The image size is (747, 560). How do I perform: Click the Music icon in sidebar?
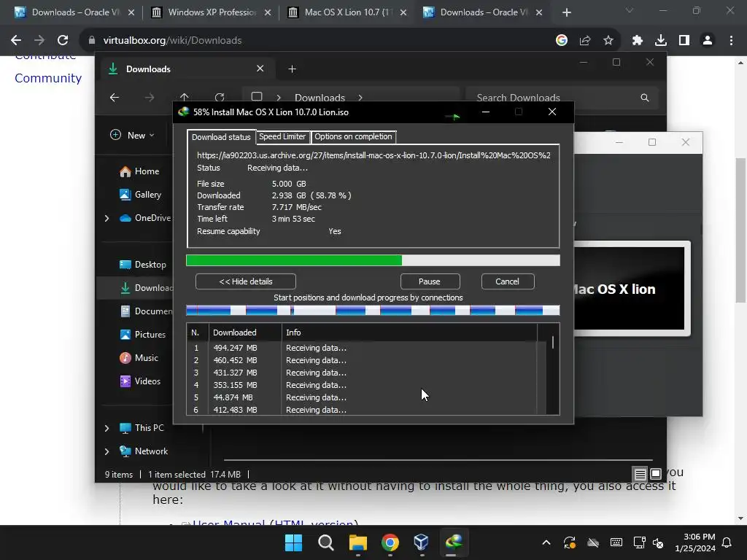pyautogui.click(x=125, y=358)
